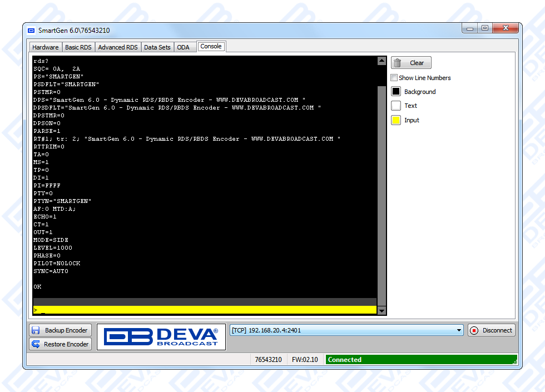Select the Advanced RDS tab
This screenshot has width=545, height=392.
coord(118,47)
